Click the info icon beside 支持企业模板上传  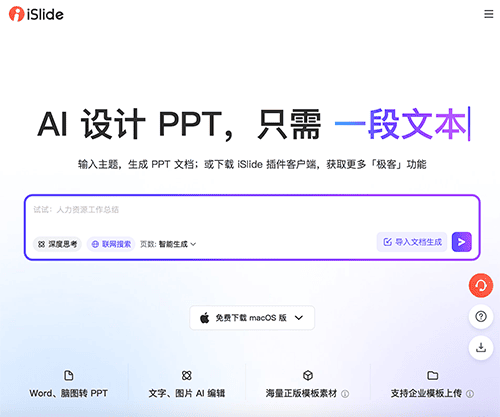[x=470, y=394]
